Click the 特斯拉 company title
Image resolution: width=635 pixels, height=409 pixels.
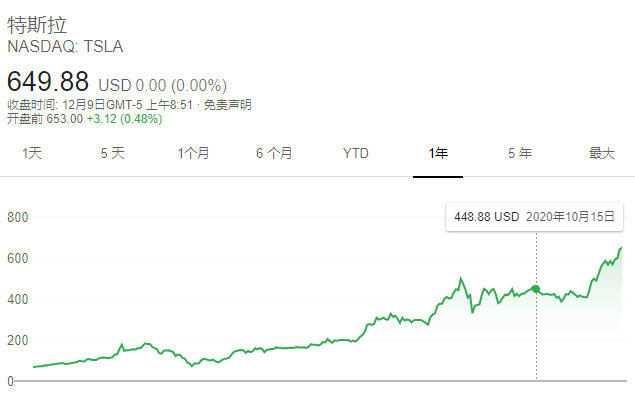coord(37,24)
